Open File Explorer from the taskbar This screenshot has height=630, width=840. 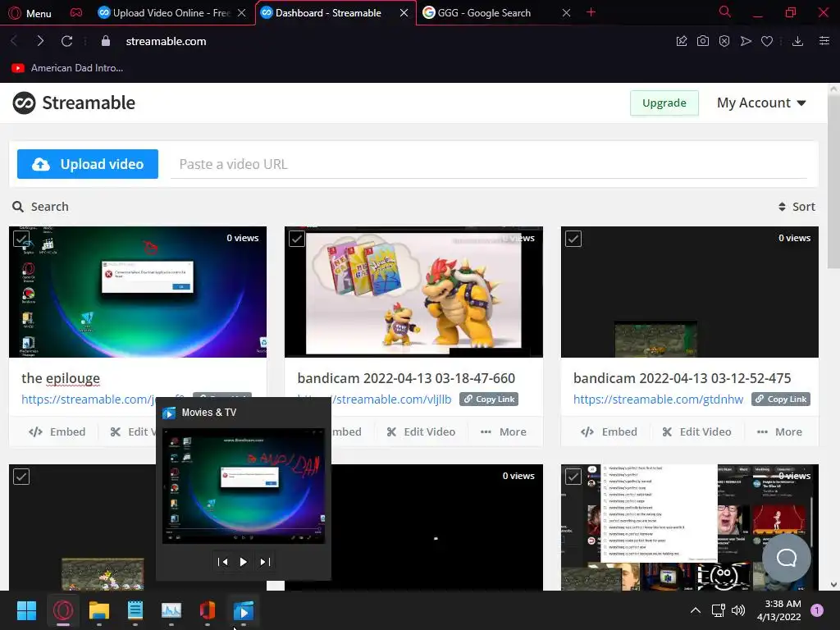coord(99,610)
